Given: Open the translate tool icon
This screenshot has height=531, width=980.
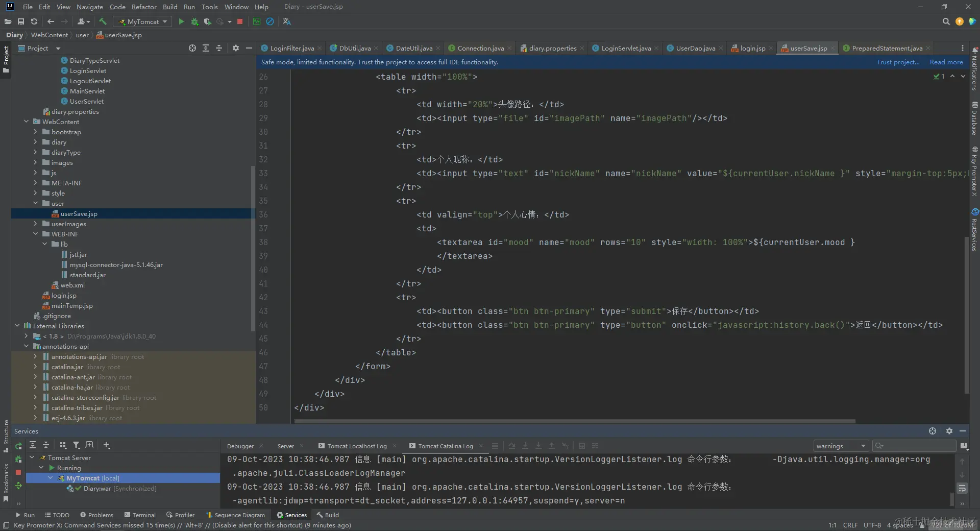Looking at the screenshot, I should point(287,21).
